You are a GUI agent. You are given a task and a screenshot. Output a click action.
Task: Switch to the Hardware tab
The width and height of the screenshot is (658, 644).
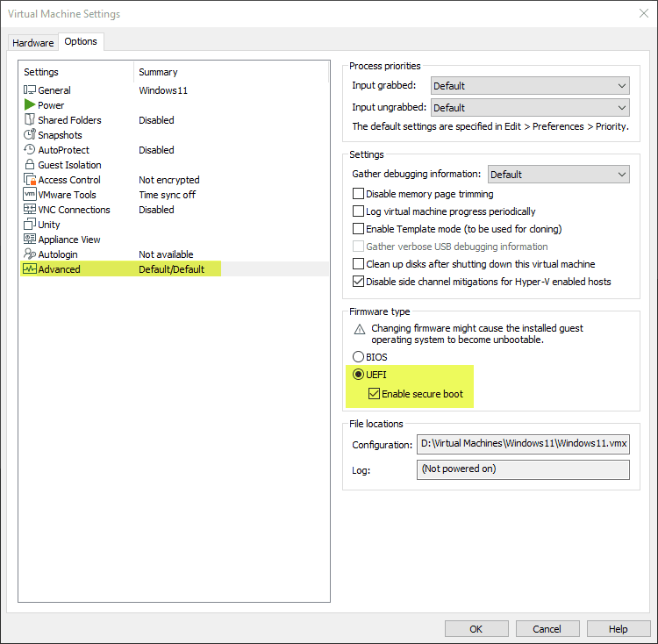[33, 43]
